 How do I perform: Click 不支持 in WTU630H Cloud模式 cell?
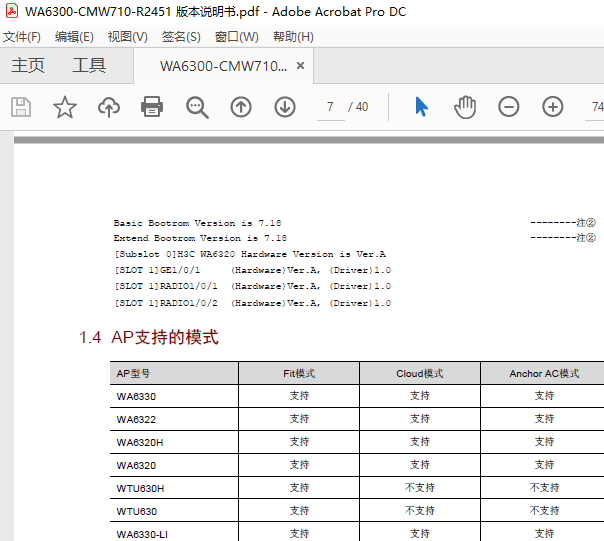click(419, 488)
